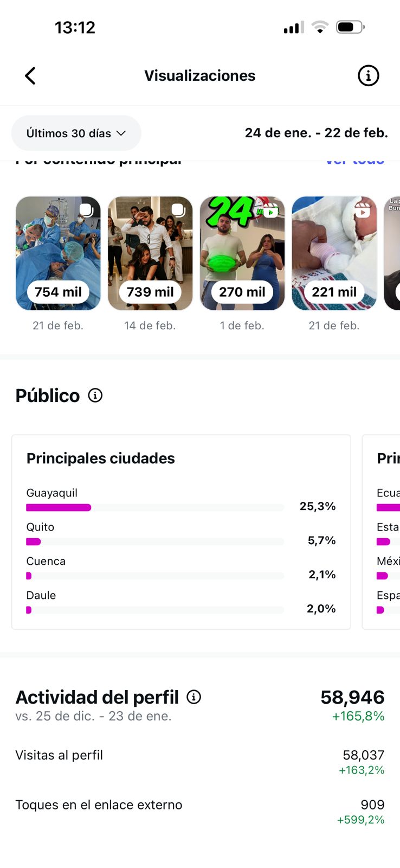Tap the date range 24 de ene. - 22 de feb.
The image size is (400, 868).
(316, 133)
